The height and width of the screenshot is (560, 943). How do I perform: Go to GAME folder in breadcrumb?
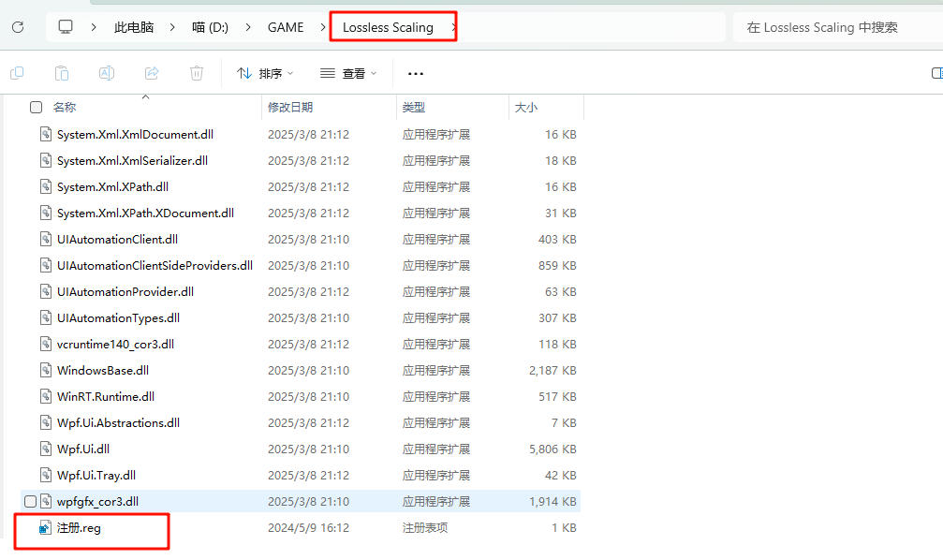click(286, 27)
